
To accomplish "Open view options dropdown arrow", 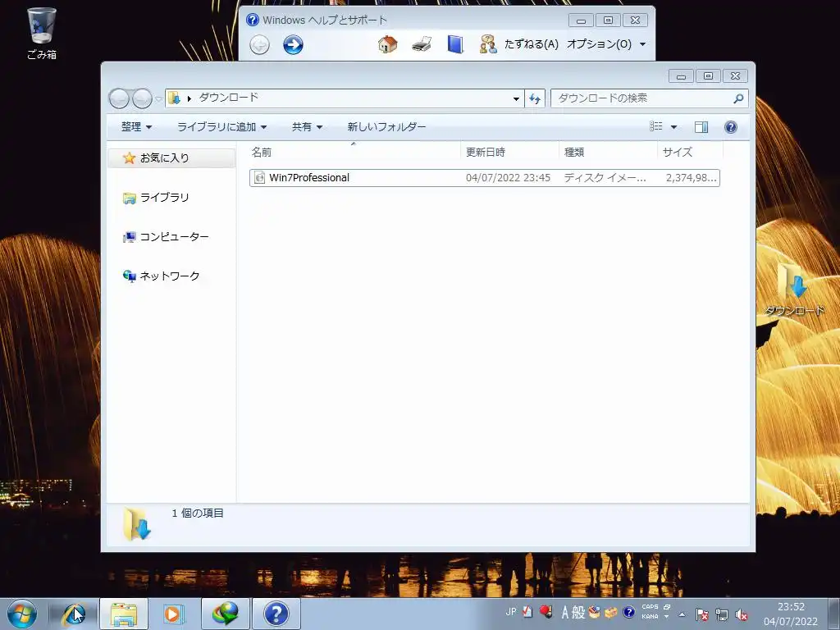I will (674, 127).
